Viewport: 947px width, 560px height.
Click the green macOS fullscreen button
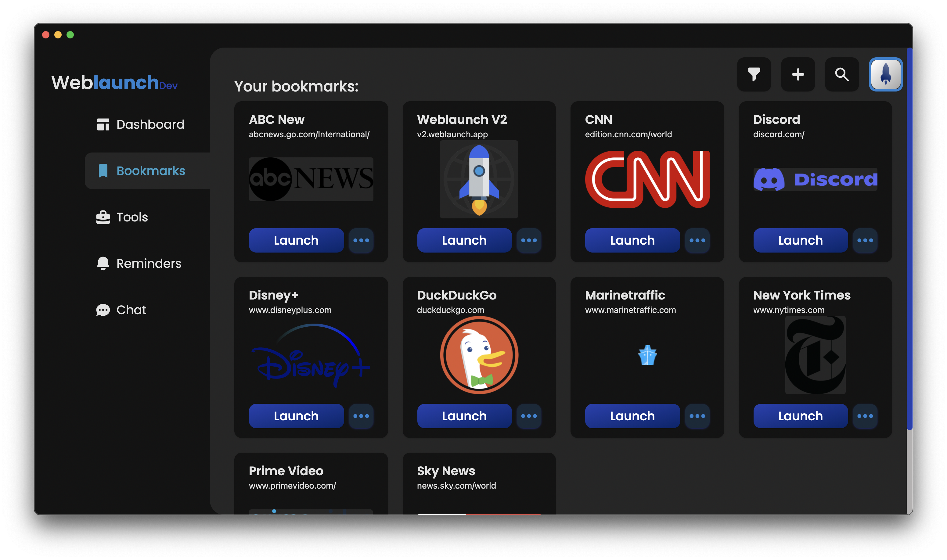70,35
